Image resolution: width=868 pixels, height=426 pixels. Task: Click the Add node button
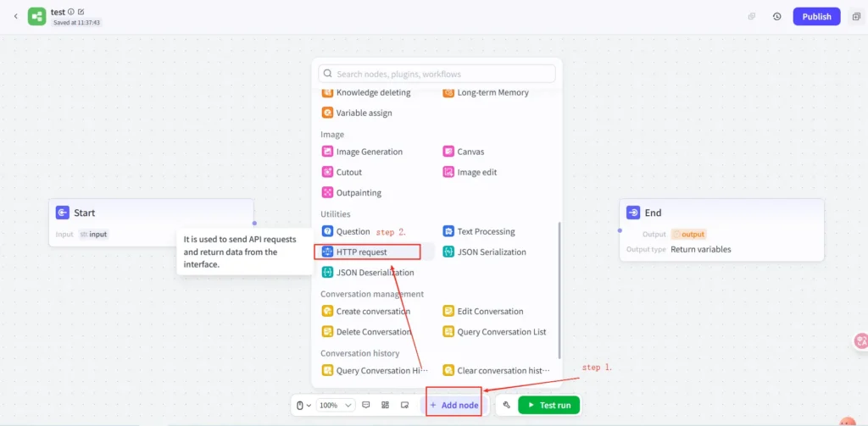(454, 405)
